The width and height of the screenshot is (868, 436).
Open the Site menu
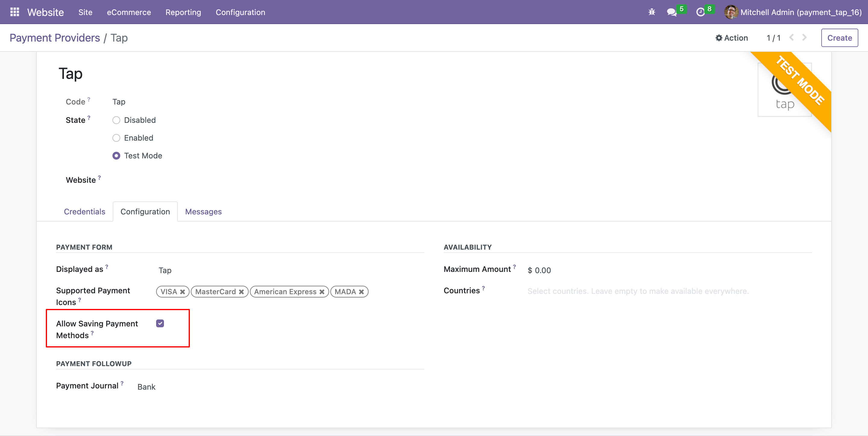point(85,12)
